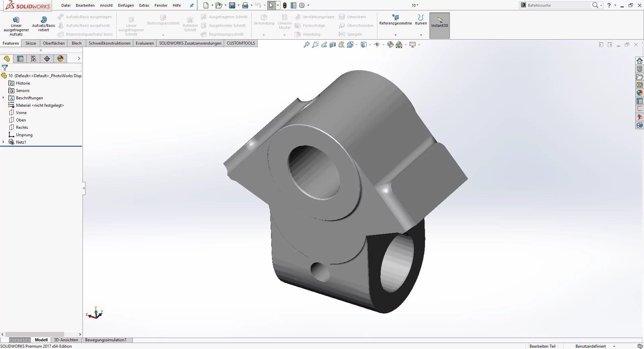The width and height of the screenshot is (644, 349).
Task: Toggle the Hide/Show Items eye icon
Action: (x=377, y=45)
